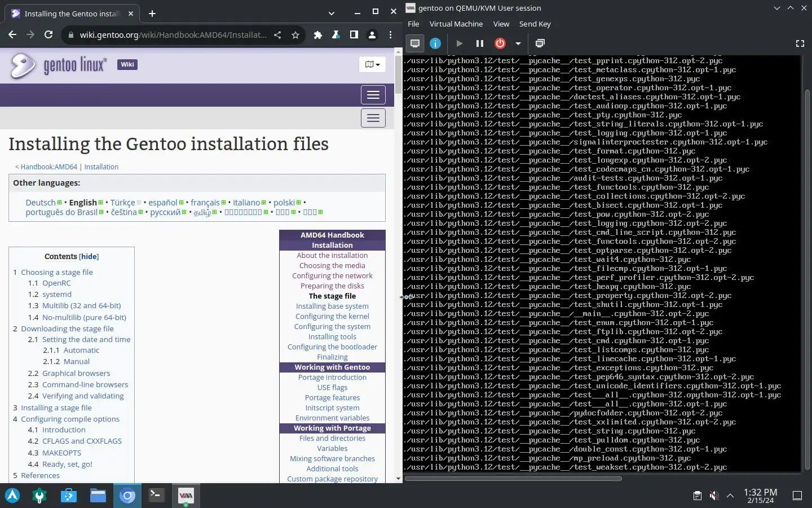Viewport: 812px width, 508px height.
Task: Open the terminal from the taskbar
Action: click(x=156, y=496)
